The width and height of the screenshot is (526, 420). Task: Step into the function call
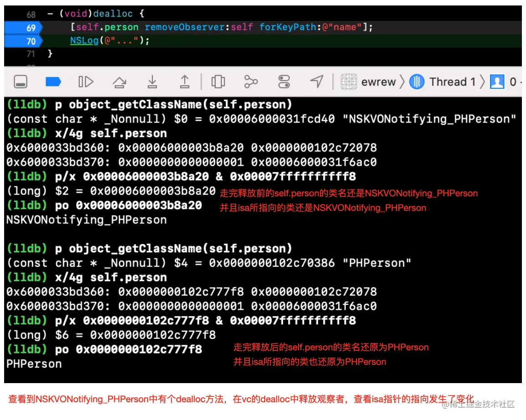152,82
